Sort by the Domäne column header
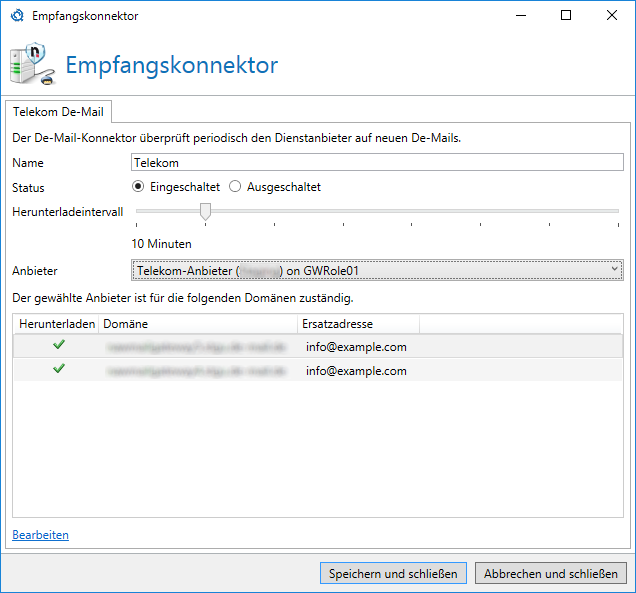Viewport: 636px width, 593px height. 198,324
